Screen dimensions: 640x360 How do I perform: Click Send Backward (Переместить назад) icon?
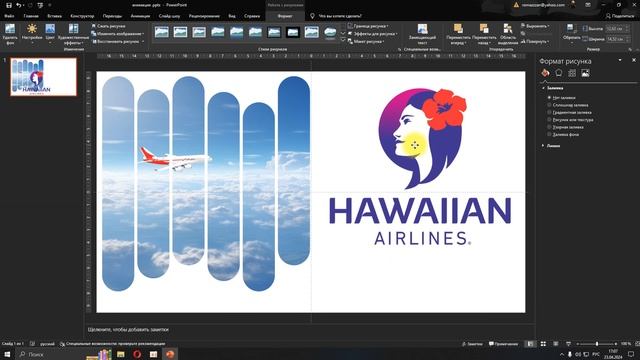click(484, 28)
